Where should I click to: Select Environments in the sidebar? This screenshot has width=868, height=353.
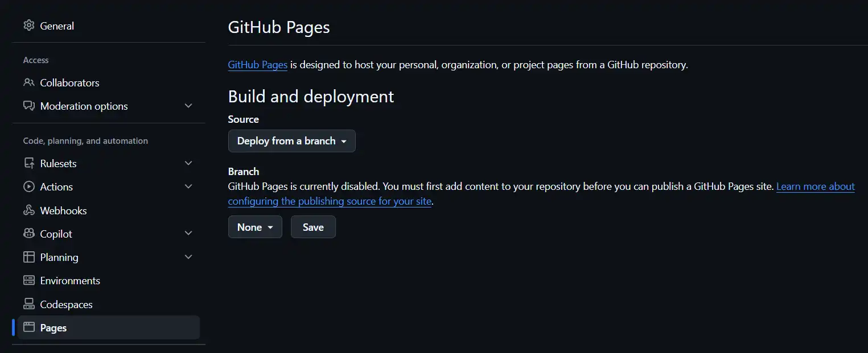(x=109, y=280)
